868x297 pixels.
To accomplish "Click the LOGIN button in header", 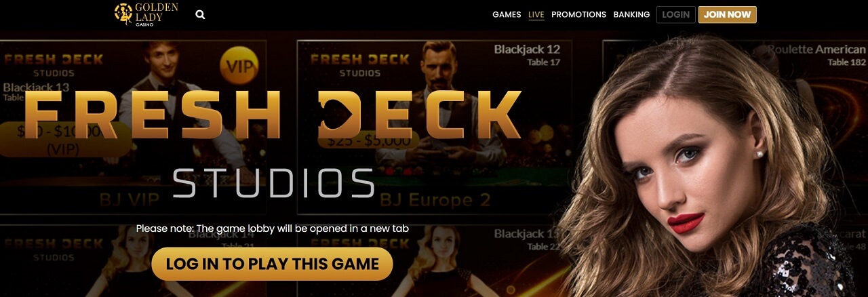I will click(x=675, y=14).
